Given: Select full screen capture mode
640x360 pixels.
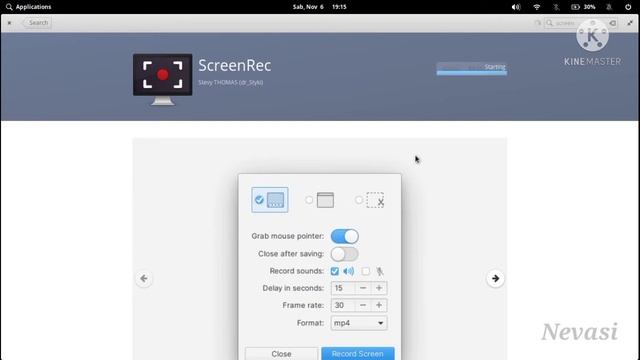Looking at the screenshot, I should point(270,200).
